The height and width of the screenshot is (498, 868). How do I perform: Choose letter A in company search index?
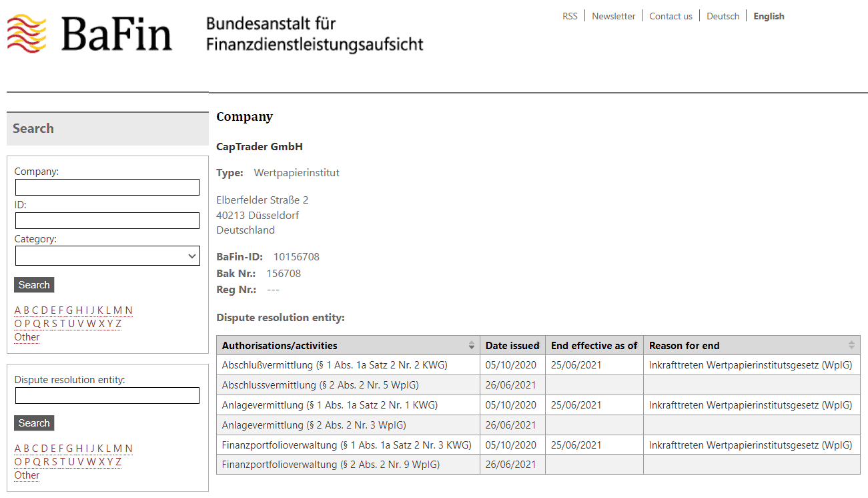[18, 310]
